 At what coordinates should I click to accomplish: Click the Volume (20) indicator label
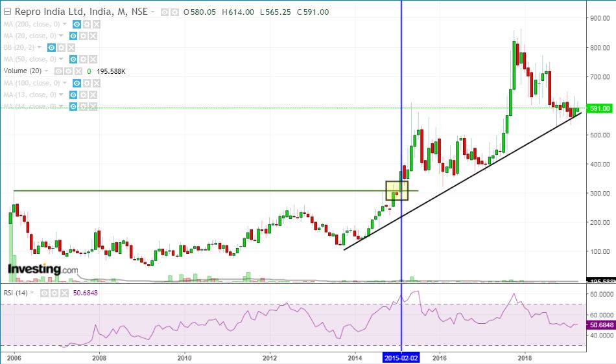coord(23,71)
